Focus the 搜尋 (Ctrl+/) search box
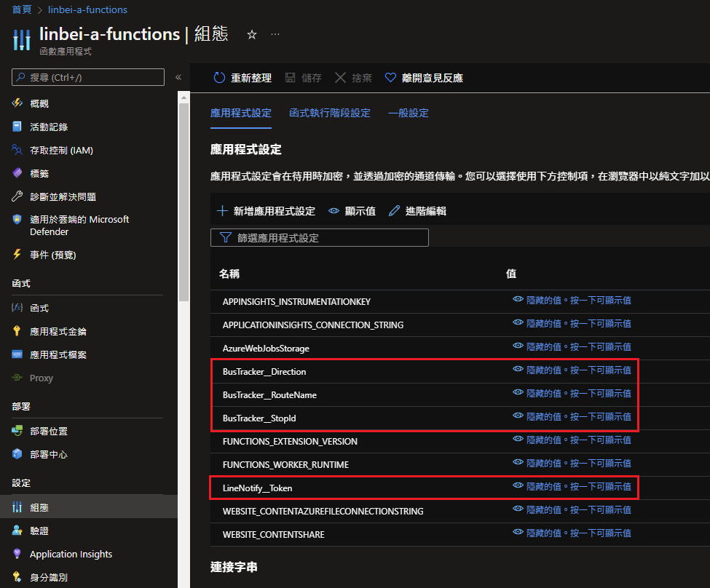This screenshot has height=588, width=710. coord(88,77)
